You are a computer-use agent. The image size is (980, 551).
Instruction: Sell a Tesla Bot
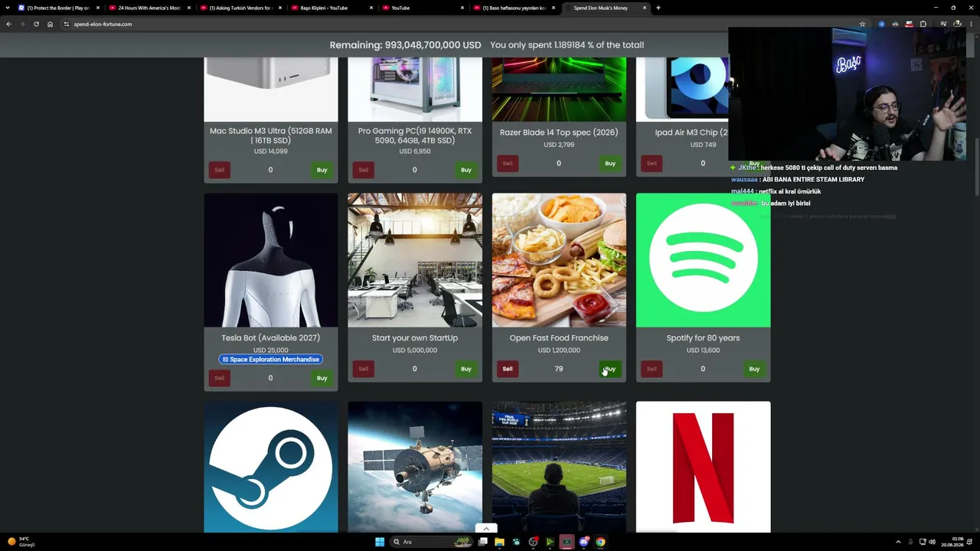219,378
